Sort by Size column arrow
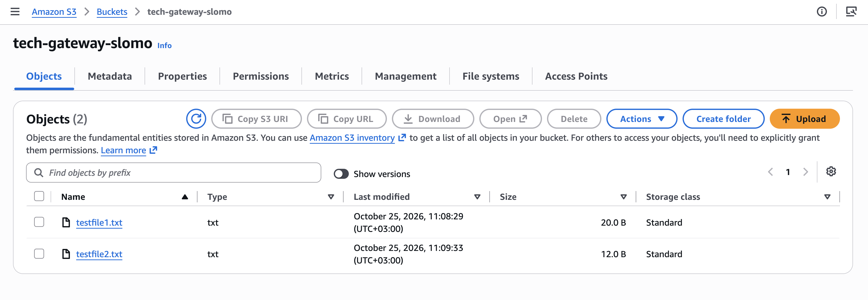 pyautogui.click(x=623, y=197)
